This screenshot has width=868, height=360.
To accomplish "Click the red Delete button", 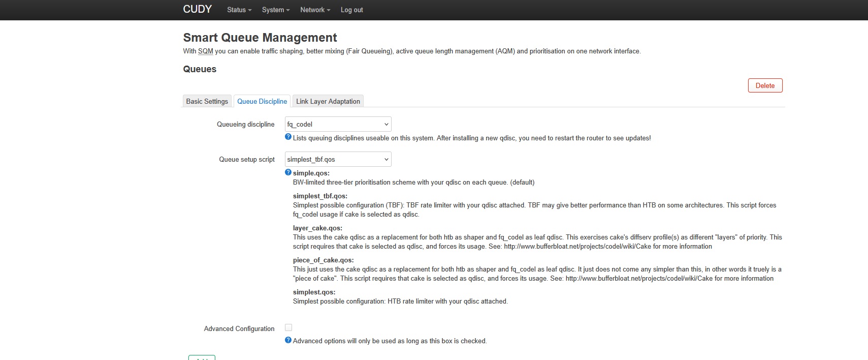I will tap(765, 85).
